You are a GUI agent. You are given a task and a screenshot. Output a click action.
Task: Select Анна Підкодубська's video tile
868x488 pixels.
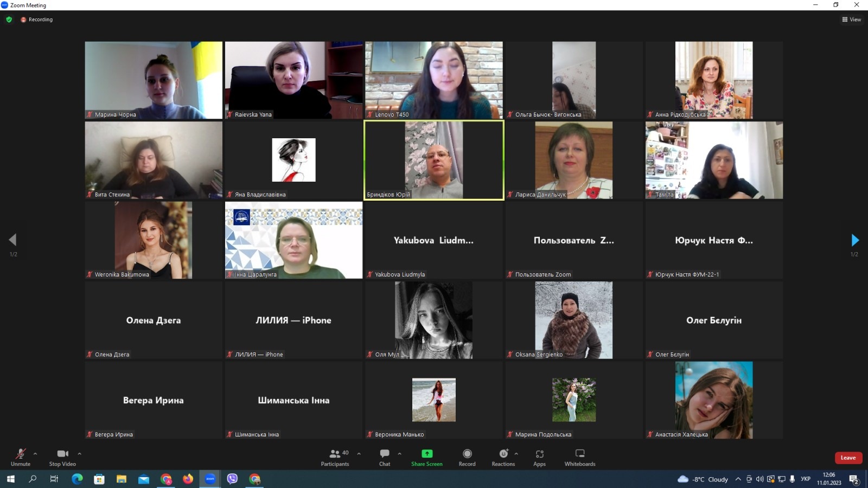(714, 80)
